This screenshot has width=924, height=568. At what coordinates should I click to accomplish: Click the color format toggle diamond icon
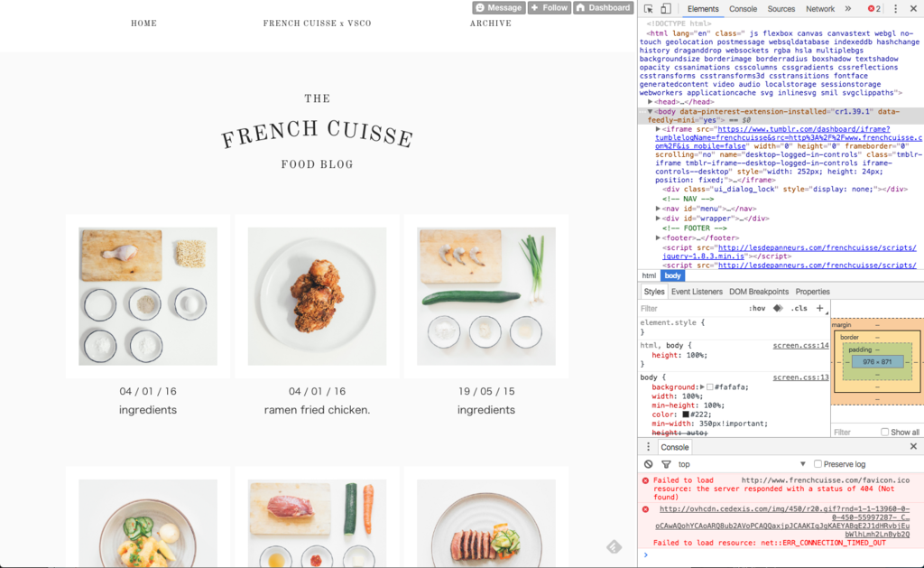778,308
